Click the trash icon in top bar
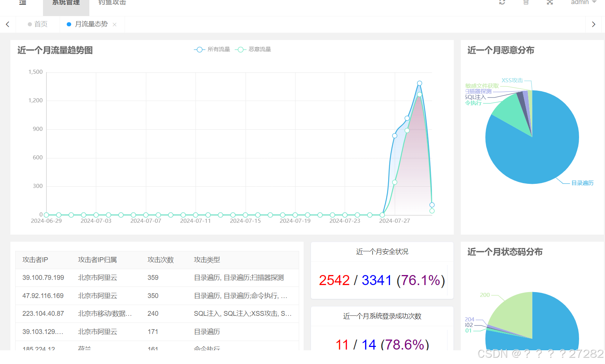Viewport: 605px width, 364px height. click(526, 2)
